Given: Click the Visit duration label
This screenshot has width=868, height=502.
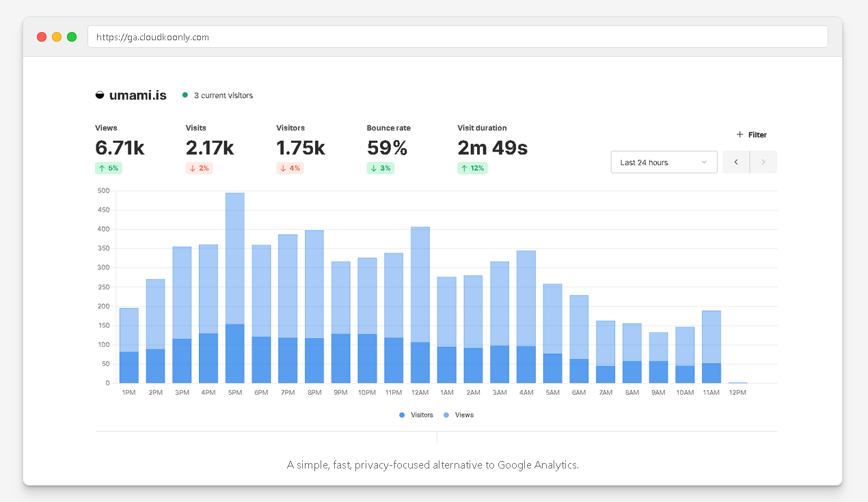Looking at the screenshot, I should [483, 128].
